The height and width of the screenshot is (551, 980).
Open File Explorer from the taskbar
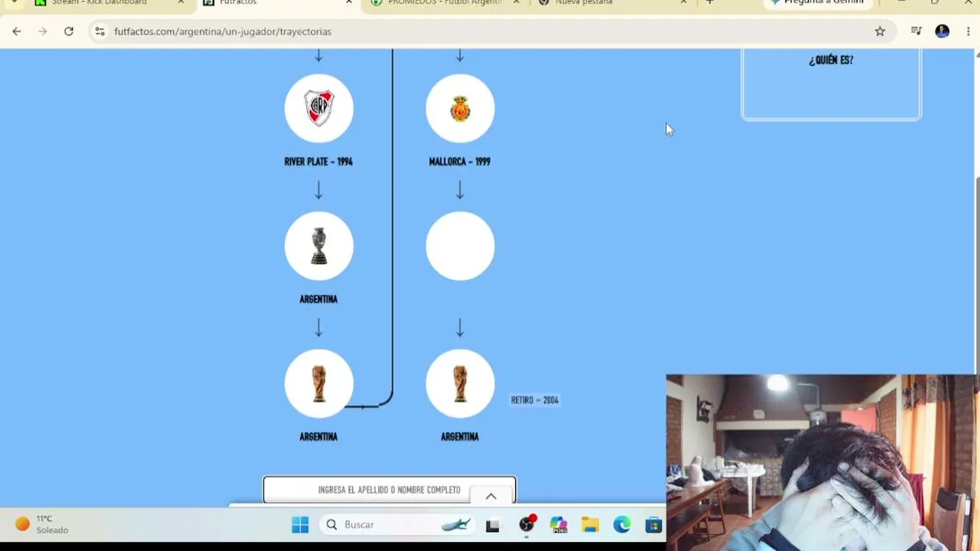[x=590, y=524]
